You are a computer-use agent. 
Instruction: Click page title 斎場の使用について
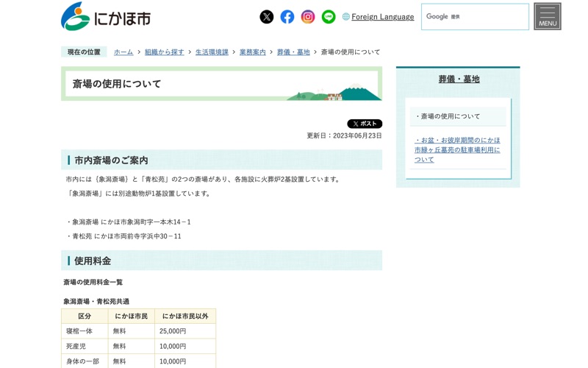click(117, 84)
